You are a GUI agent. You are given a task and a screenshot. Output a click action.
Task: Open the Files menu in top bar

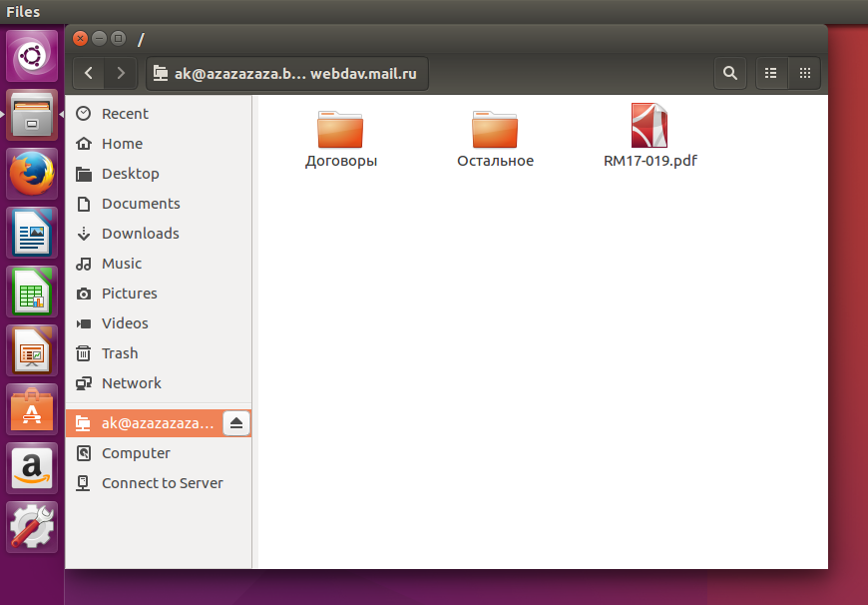(23, 12)
